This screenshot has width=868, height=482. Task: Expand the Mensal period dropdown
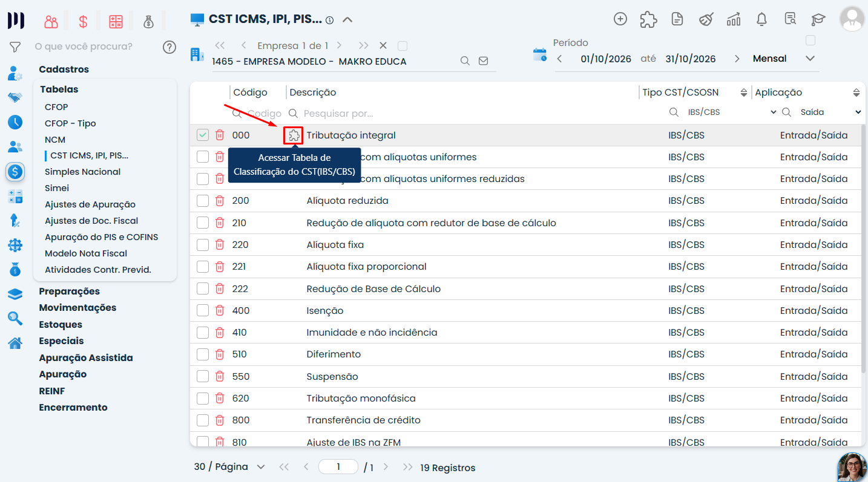pos(784,59)
